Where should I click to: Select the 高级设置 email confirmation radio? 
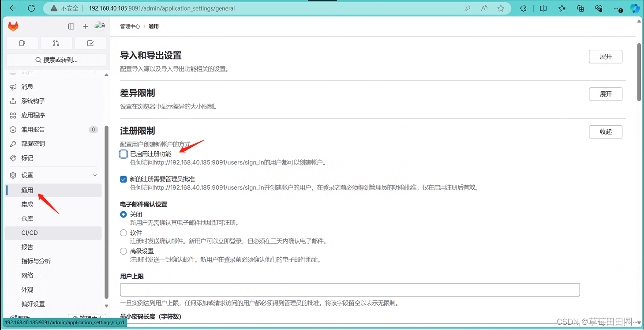124,251
